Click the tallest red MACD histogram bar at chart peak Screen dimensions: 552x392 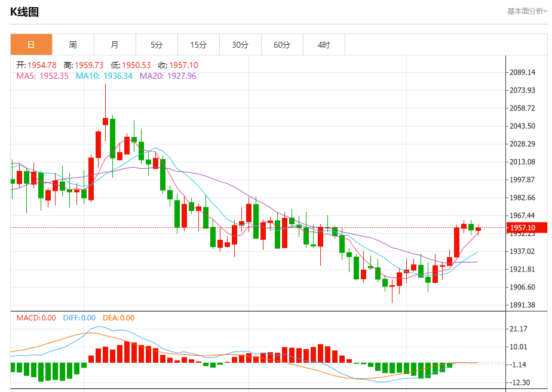127,352
